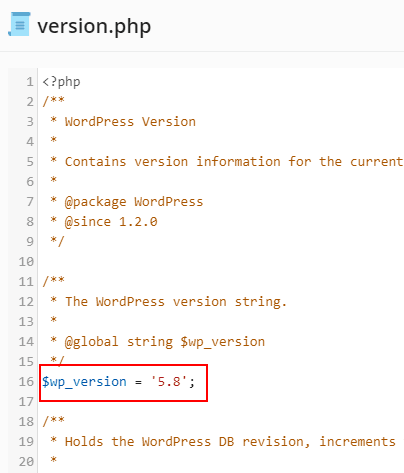The height and width of the screenshot is (473, 404).
Task: Click the $wp_version variable on line 16
Action: pyautogui.click(x=84, y=382)
